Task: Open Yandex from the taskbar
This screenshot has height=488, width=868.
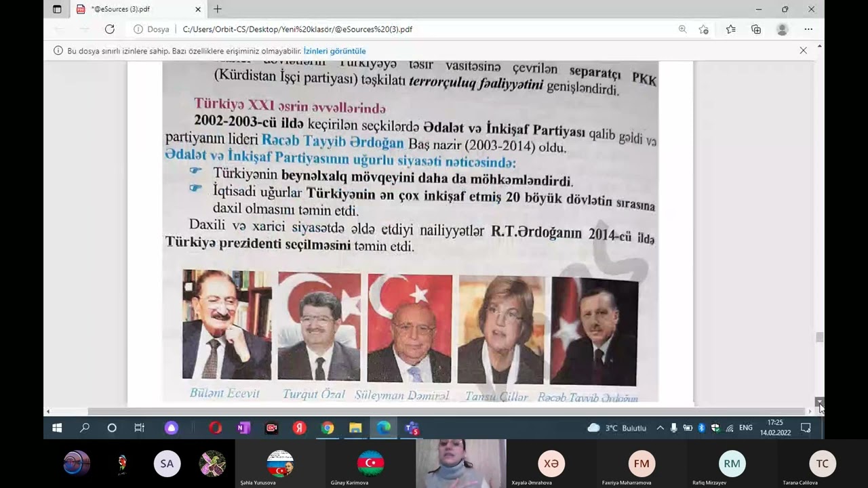Action: 299,428
